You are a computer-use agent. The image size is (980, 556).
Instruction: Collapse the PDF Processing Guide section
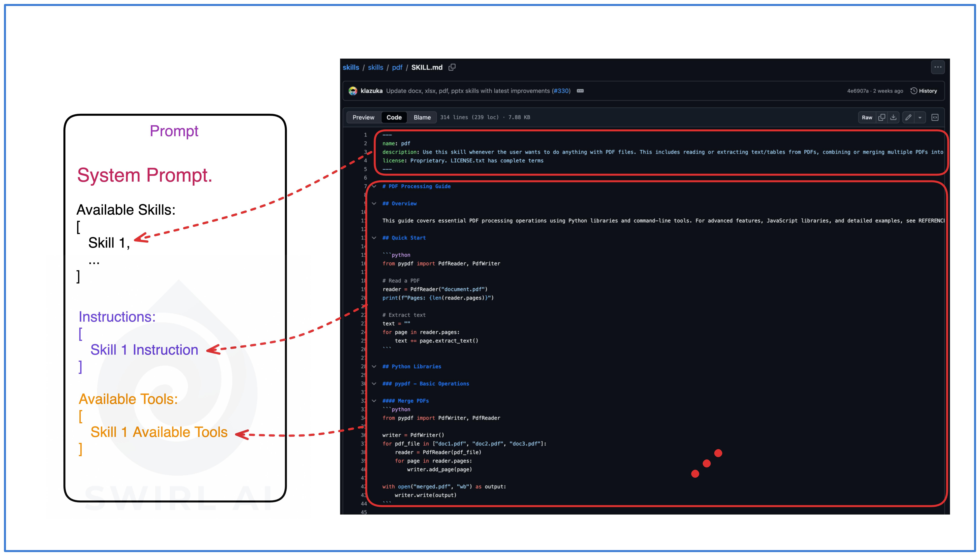(x=374, y=186)
